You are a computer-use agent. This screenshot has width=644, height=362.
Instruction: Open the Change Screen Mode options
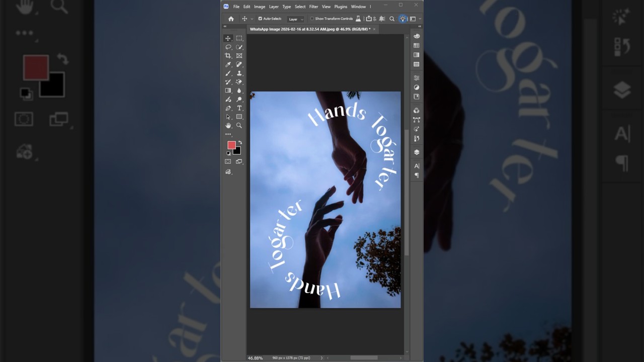(239, 161)
